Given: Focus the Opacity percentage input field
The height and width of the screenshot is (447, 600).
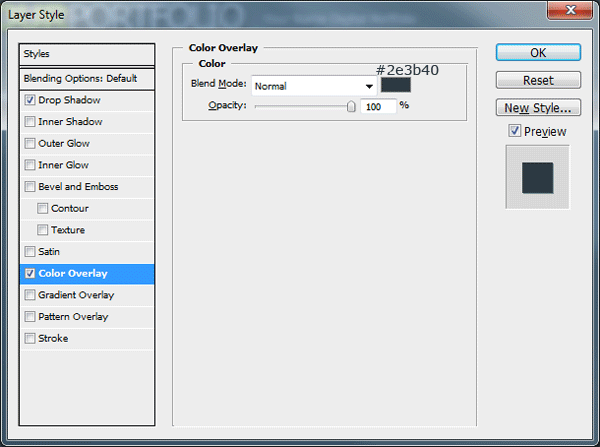Looking at the screenshot, I should pos(378,106).
